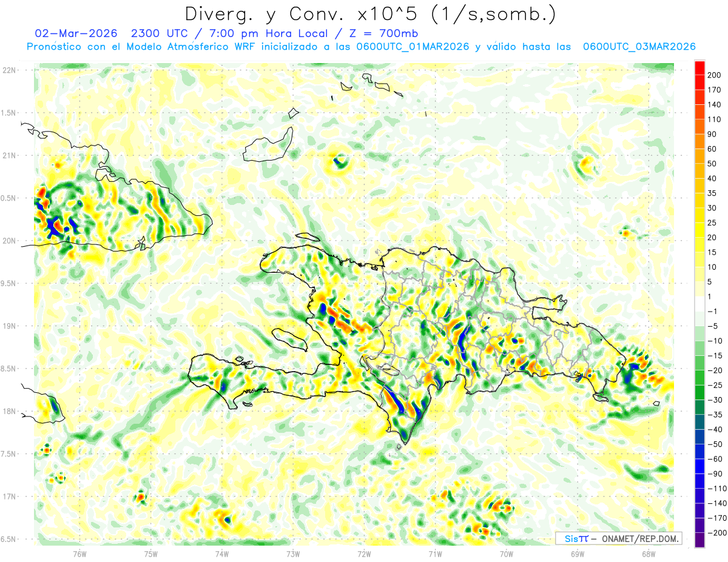Click the '-90' colorbar value
Viewport: 728px width, 562px height.
tap(716, 473)
